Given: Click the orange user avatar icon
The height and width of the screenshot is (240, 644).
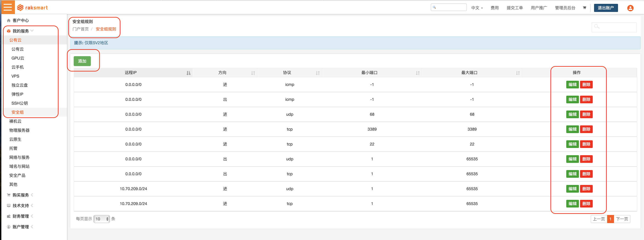Looking at the screenshot, I should [630, 8].
